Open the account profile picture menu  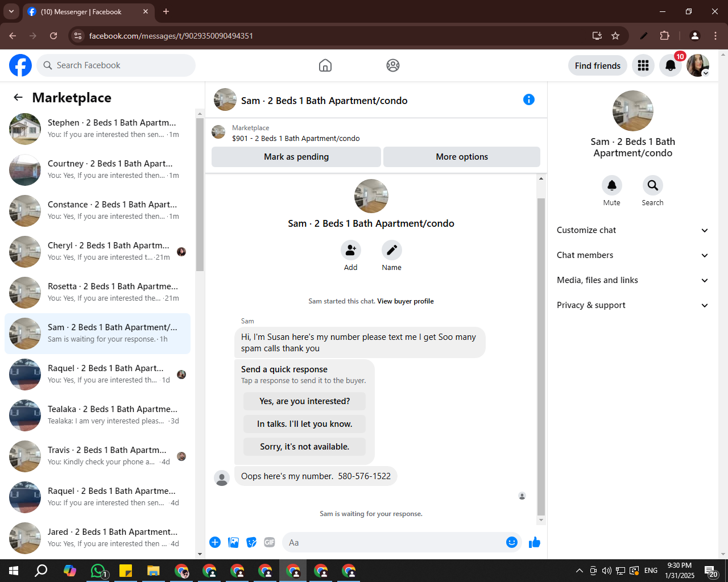698,65
